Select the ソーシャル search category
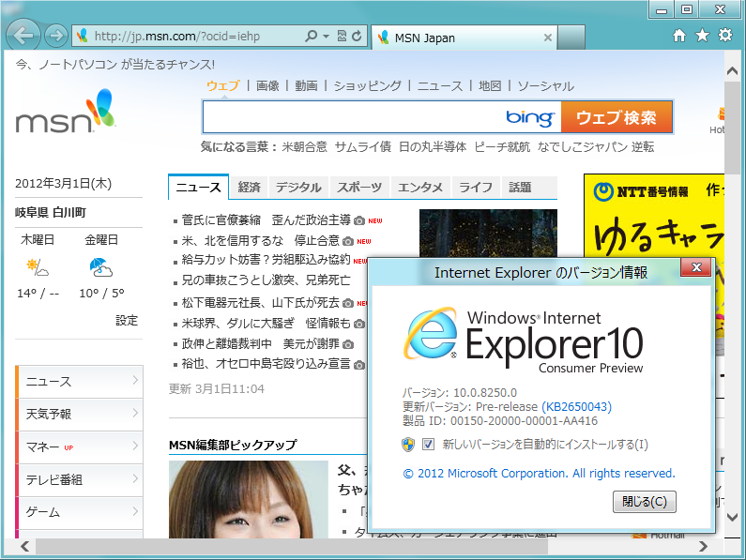 pyautogui.click(x=546, y=85)
